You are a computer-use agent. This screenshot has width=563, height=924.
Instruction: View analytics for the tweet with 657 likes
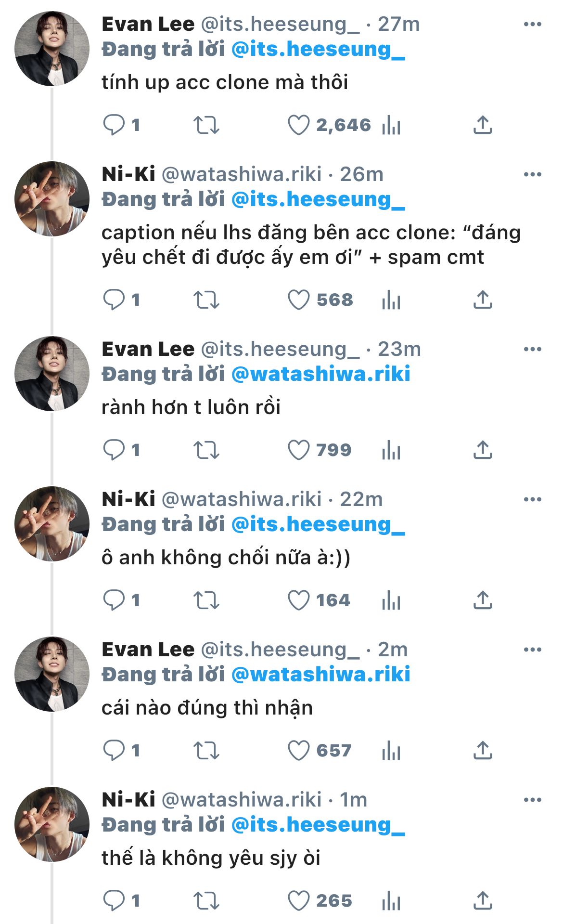391,751
